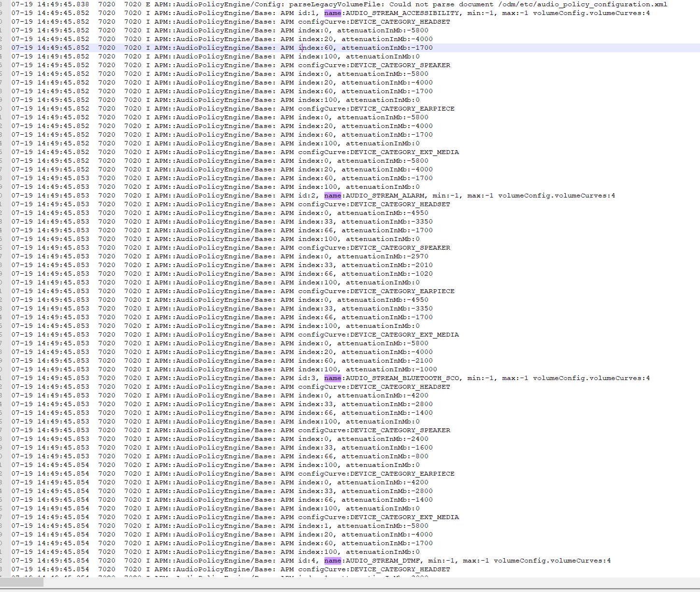This screenshot has width=700, height=592.
Task: Click the 'index:1, attenuationInMb:-5800' line
Action: [x=363, y=526]
